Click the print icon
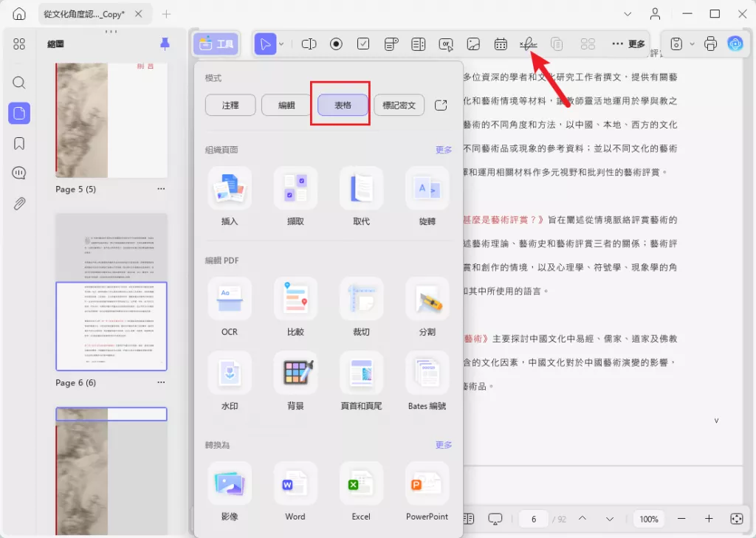 (711, 44)
